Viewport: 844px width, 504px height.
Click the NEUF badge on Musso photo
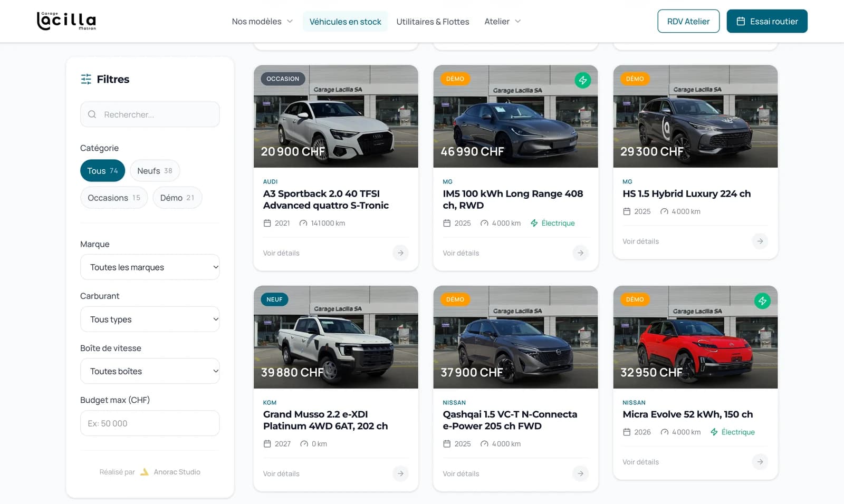coord(274,299)
